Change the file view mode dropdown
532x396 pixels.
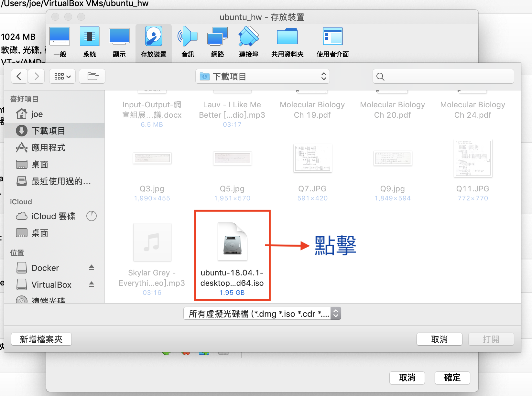[x=62, y=76]
